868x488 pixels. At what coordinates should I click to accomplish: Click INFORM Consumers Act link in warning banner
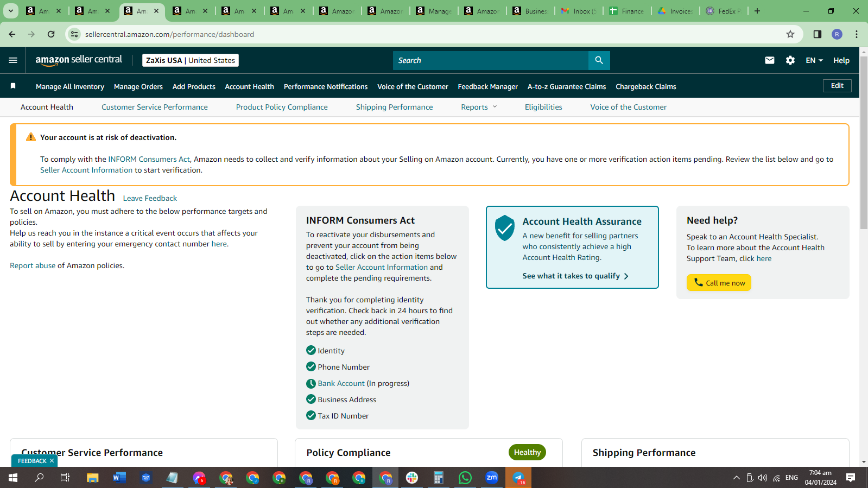click(149, 159)
